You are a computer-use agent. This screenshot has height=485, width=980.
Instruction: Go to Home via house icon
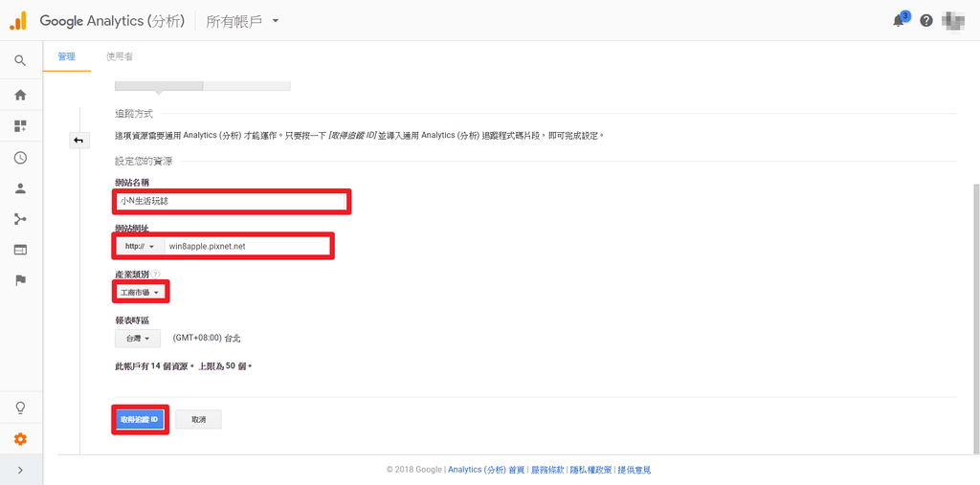tap(21, 95)
